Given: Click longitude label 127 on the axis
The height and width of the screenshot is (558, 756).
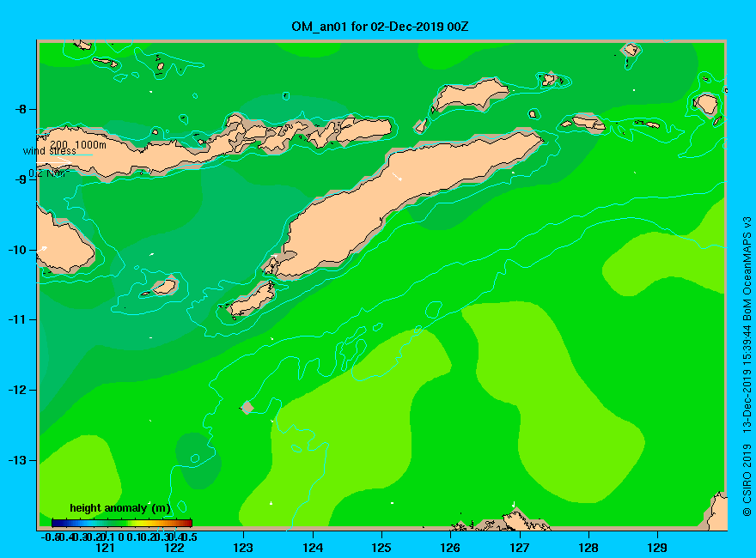Looking at the screenshot, I should click(519, 548).
